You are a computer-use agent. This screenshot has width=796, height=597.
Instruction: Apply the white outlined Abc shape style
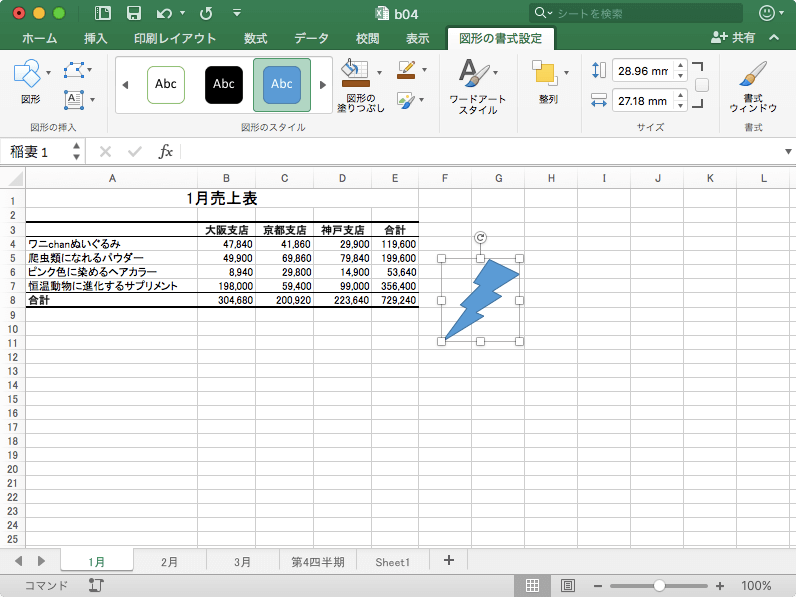click(166, 84)
